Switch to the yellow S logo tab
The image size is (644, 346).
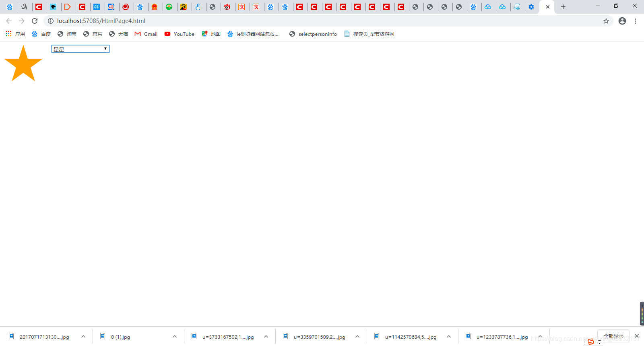[184, 7]
